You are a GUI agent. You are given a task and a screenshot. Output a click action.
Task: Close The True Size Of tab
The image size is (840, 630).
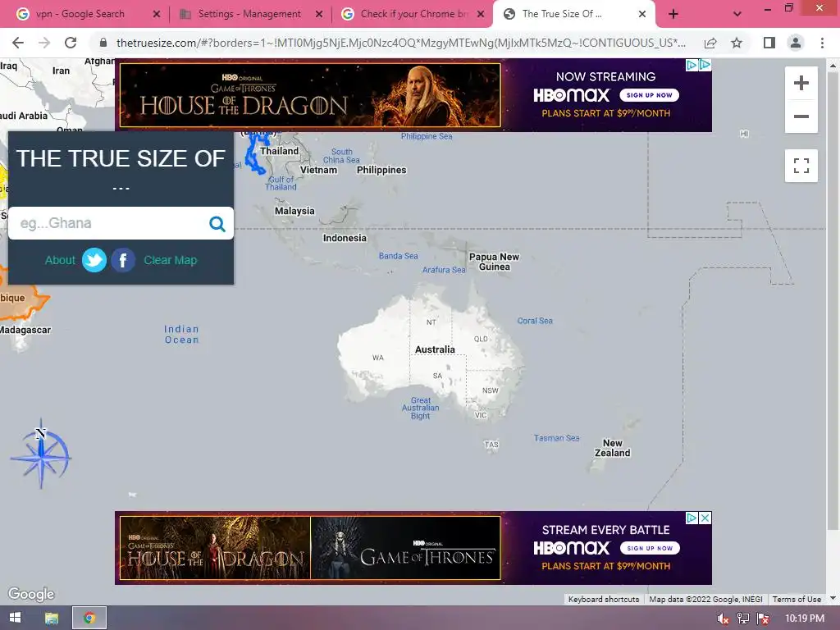[642, 15]
